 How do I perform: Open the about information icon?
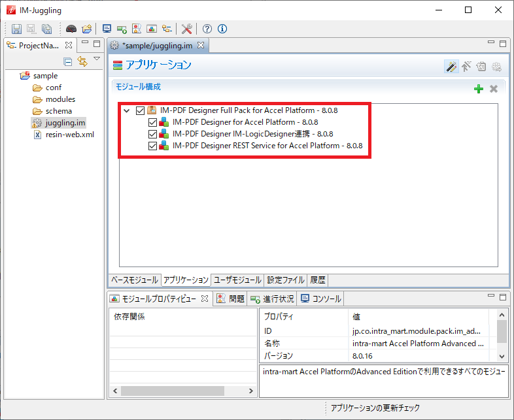pos(222,29)
